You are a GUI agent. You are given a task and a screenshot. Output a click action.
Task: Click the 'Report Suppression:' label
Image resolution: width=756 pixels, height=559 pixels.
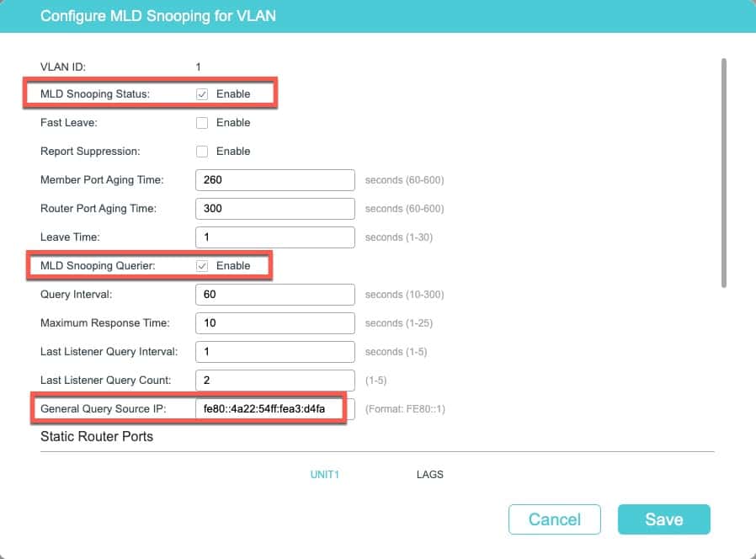(90, 152)
